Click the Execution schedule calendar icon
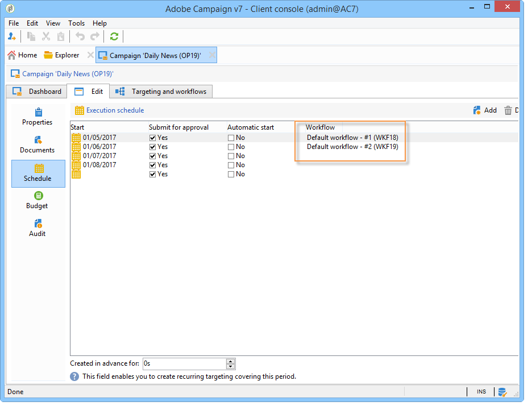This screenshot has width=532, height=414. tap(79, 110)
